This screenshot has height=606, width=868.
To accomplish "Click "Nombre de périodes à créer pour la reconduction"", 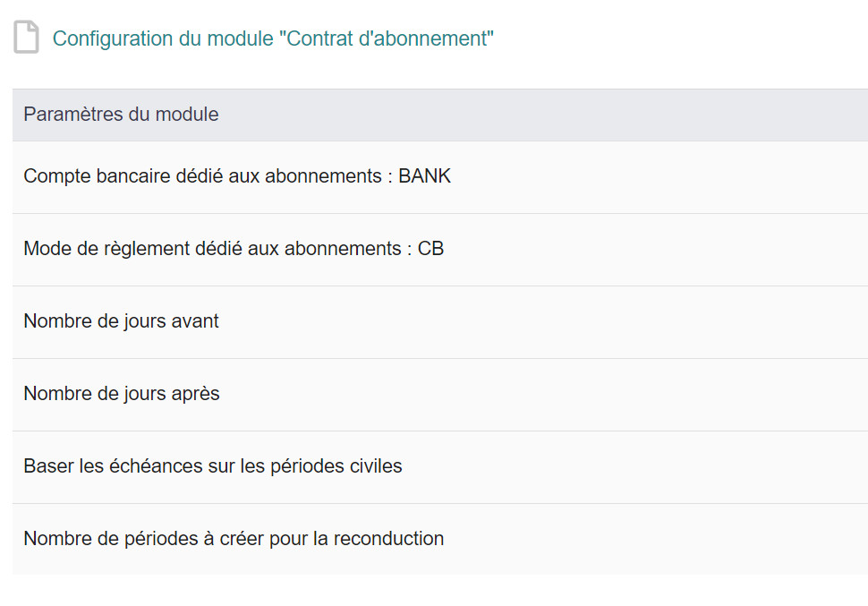I will [x=234, y=539].
